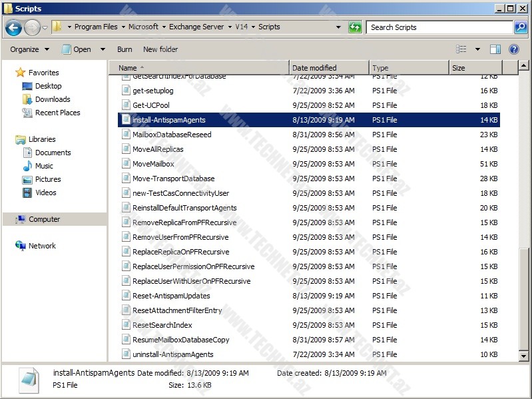The height and width of the screenshot is (399, 532).
Task: Select the Music library icon
Action: 27,166
